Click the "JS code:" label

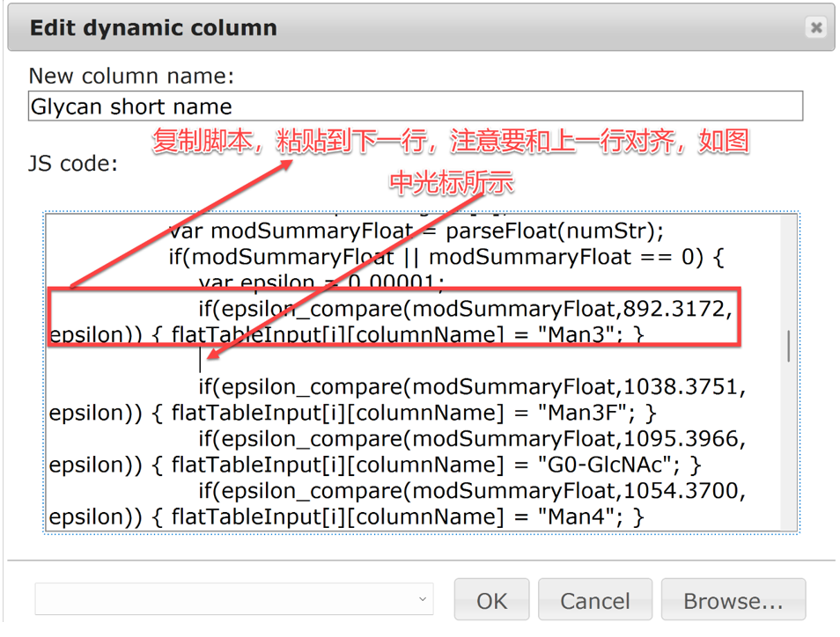click(x=73, y=164)
